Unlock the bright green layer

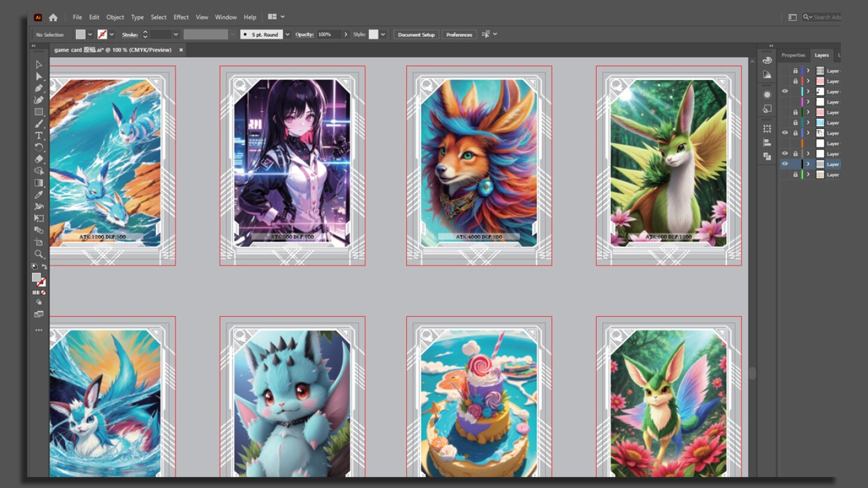[x=795, y=175]
